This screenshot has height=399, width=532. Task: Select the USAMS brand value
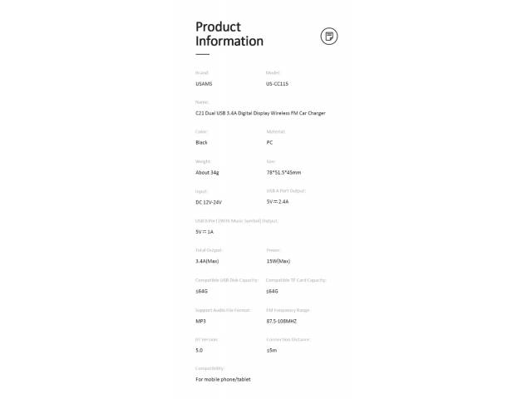pyautogui.click(x=204, y=84)
